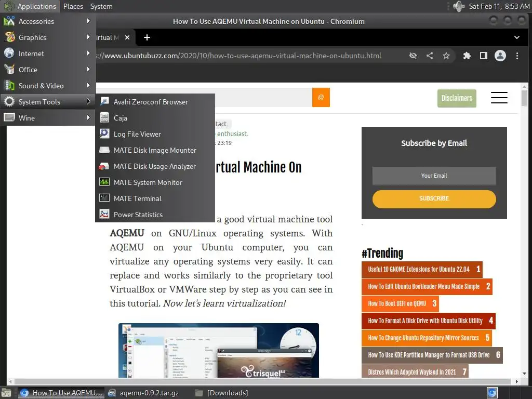Click the Your Email input field
Screen dimensions: 532x399
point(434,176)
